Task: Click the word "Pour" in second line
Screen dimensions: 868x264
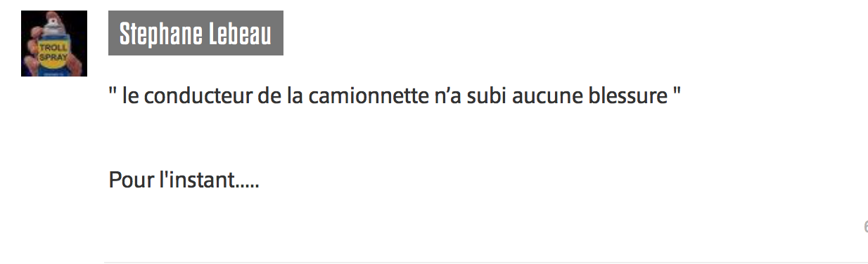Action: coord(132,180)
